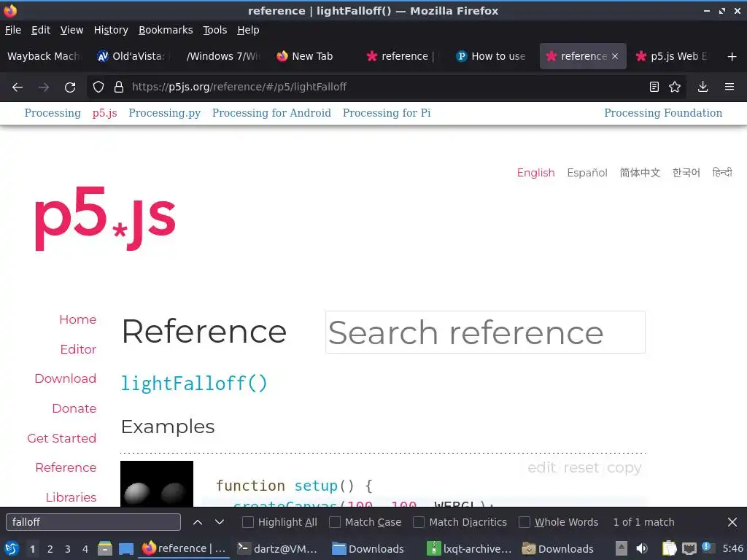Open the Edit menu
Image resolution: width=747 pixels, height=560 pixels.
41,30
